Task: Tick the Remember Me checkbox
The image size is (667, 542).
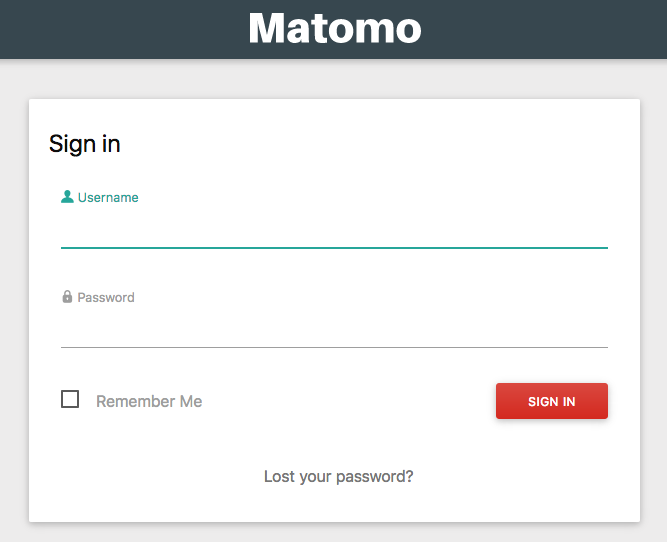Action: [x=70, y=399]
